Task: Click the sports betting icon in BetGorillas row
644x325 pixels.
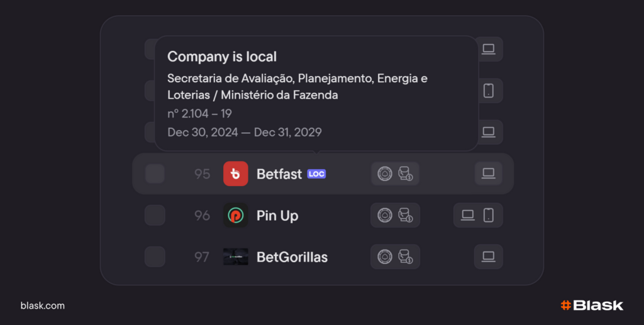Action: pos(406,256)
